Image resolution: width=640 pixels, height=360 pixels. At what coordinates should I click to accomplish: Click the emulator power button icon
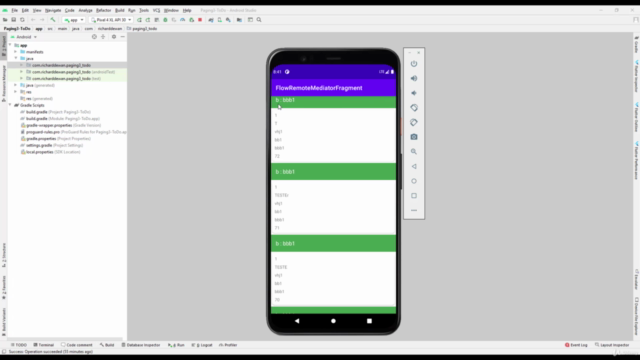[414, 64]
